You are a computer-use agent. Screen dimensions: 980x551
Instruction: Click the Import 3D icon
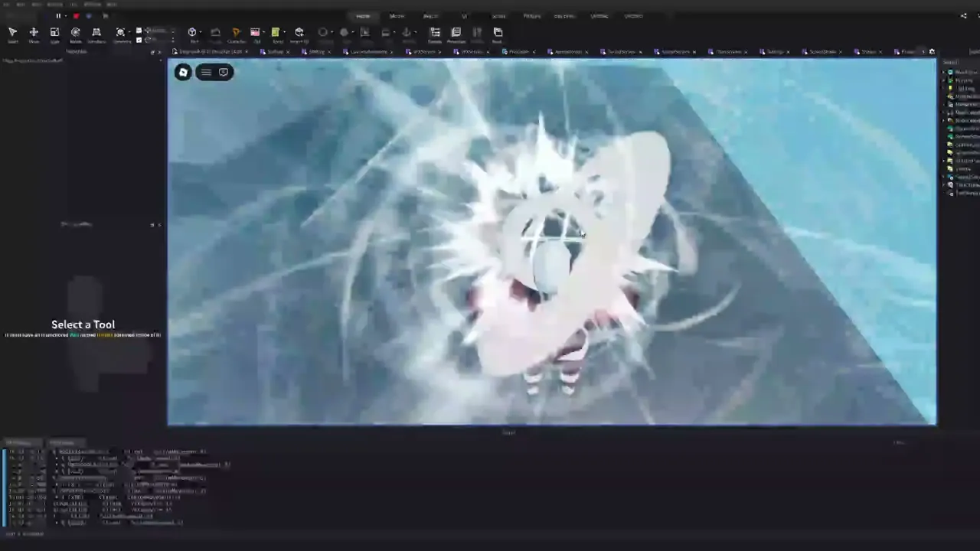coord(299,32)
